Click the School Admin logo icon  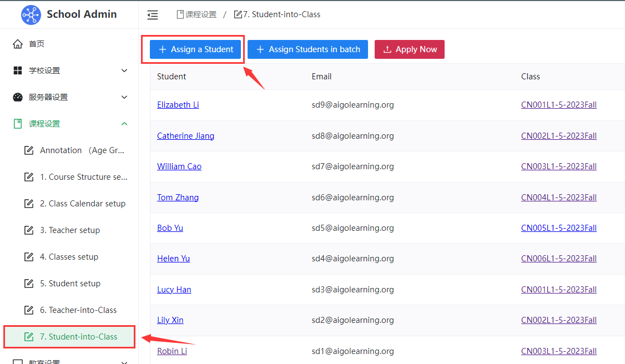(x=31, y=15)
